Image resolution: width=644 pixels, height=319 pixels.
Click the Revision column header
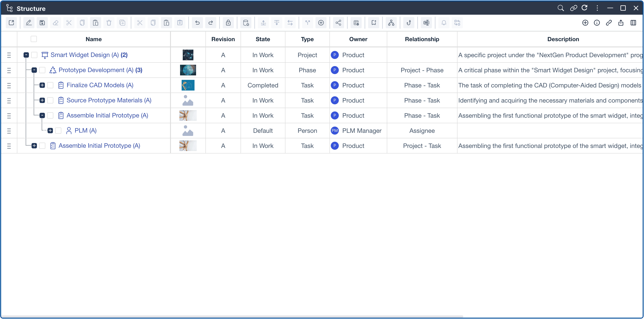[223, 39]
